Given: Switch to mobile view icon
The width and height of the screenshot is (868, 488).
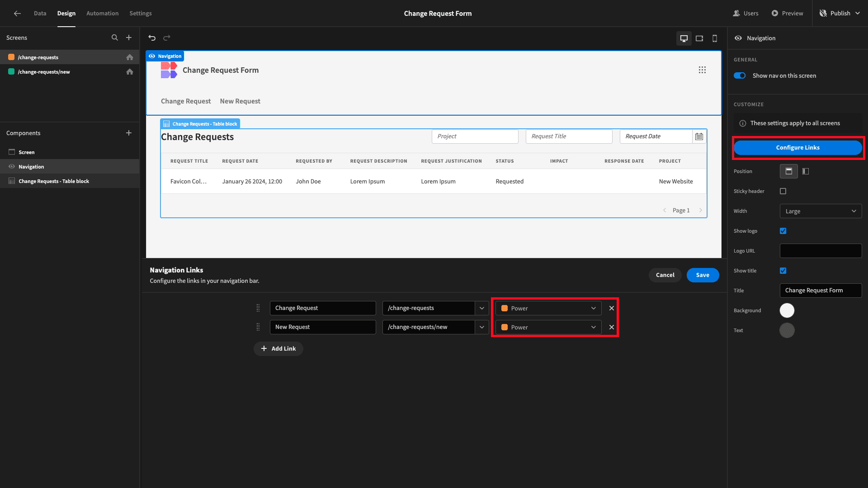Looking at the screenshot, I should pos(714,38).
